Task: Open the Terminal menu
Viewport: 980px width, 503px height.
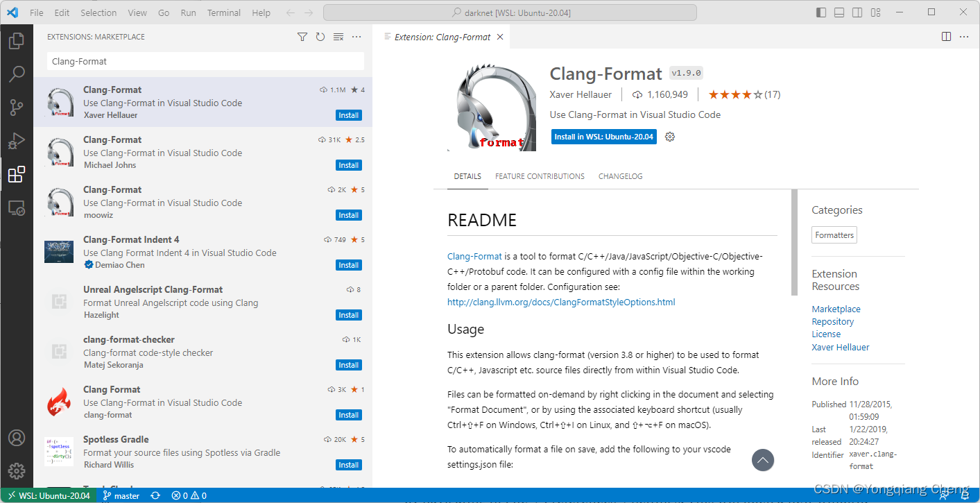Action: (223, 12)
